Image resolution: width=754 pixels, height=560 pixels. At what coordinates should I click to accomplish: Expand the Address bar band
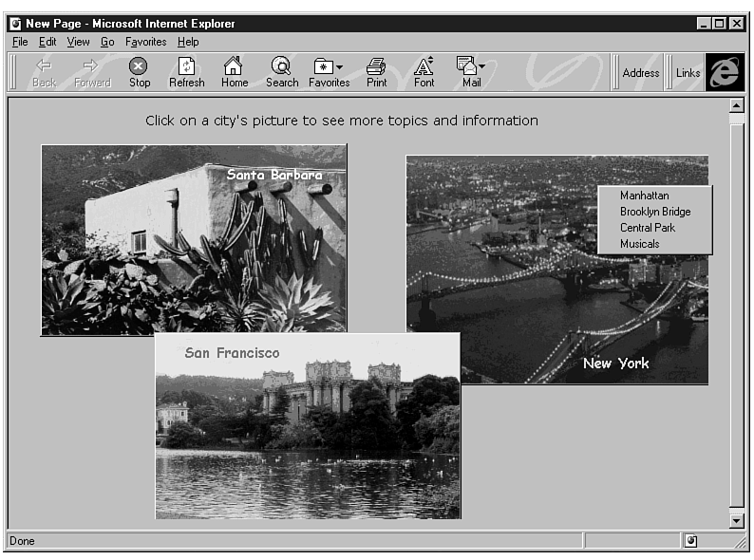(640, 73)
